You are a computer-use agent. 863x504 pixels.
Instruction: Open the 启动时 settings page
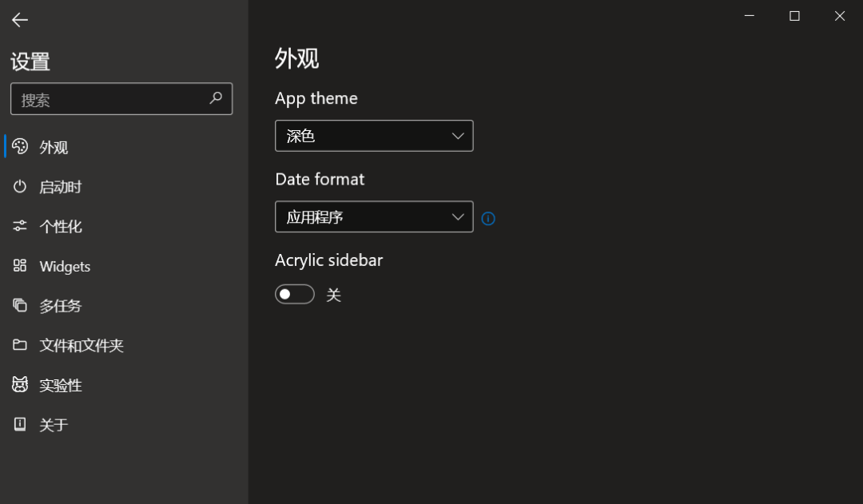125,187
